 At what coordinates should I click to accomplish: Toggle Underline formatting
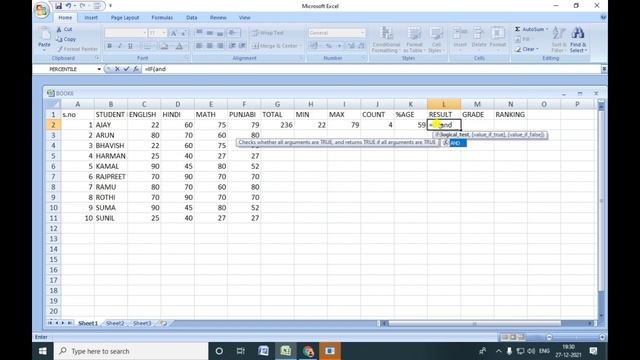point(130,46)
